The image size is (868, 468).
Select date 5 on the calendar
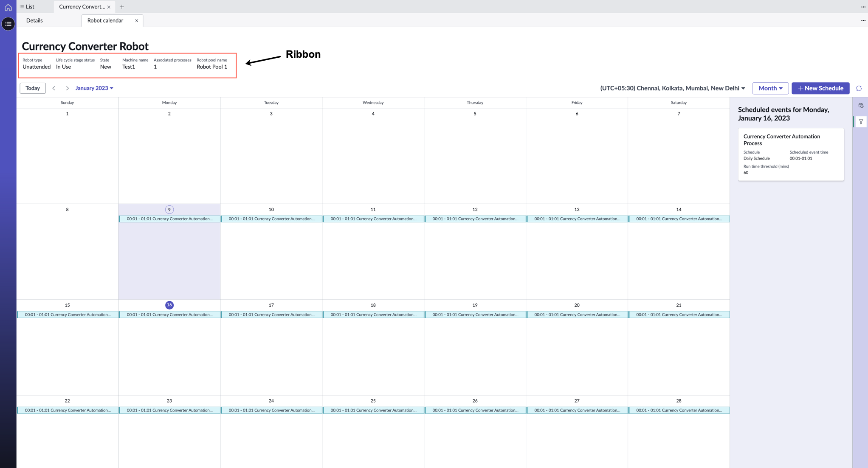click(x=475, y=114)
